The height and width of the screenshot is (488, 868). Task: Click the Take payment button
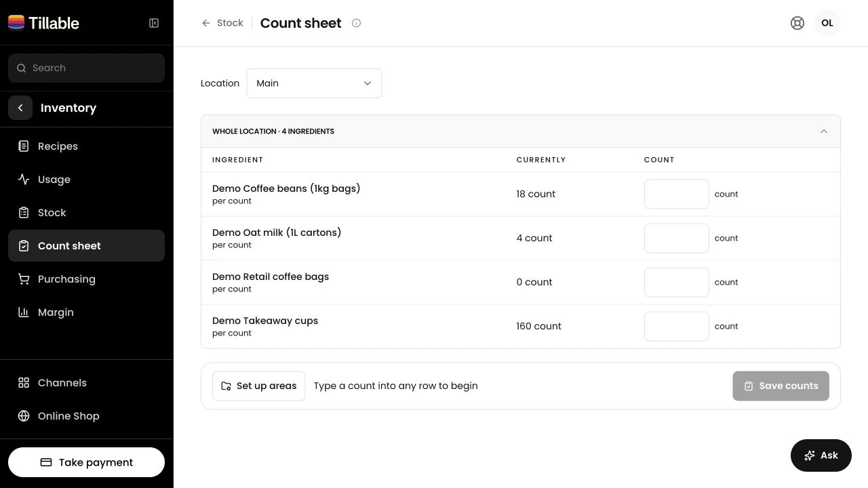point(86,462)
